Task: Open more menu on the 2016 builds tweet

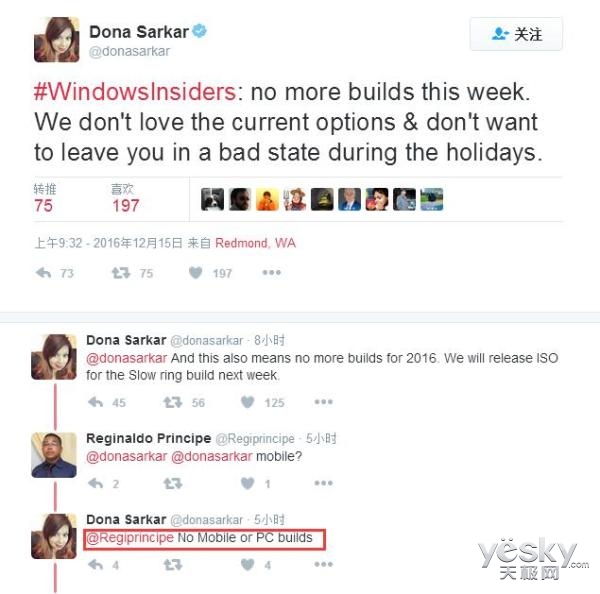Action: click(324, 401)
